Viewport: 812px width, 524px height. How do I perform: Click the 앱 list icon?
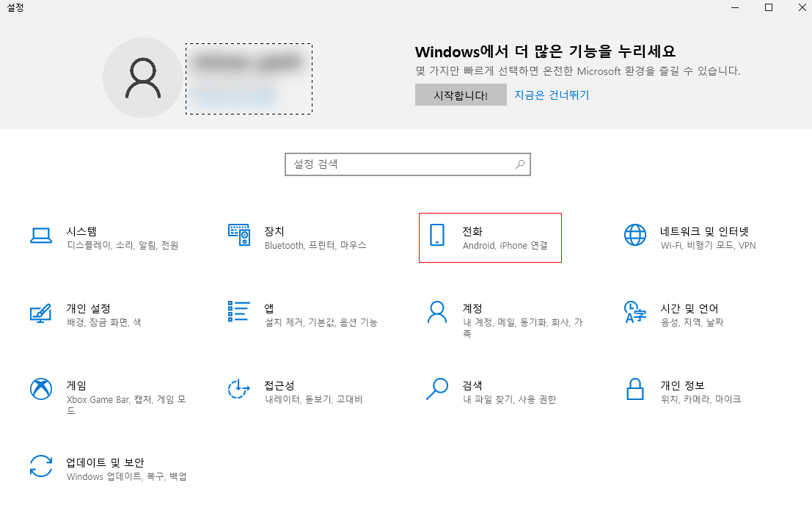[238, 311]
